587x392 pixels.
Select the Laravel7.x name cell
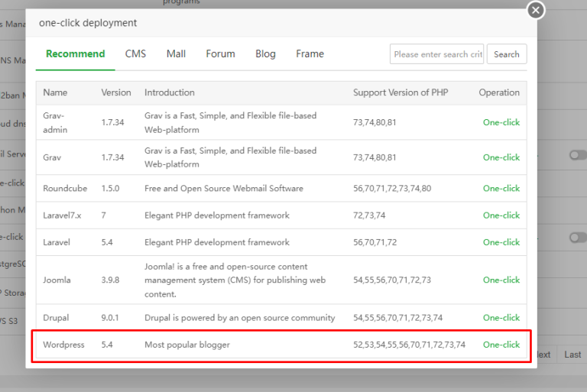tap(62, 215)
